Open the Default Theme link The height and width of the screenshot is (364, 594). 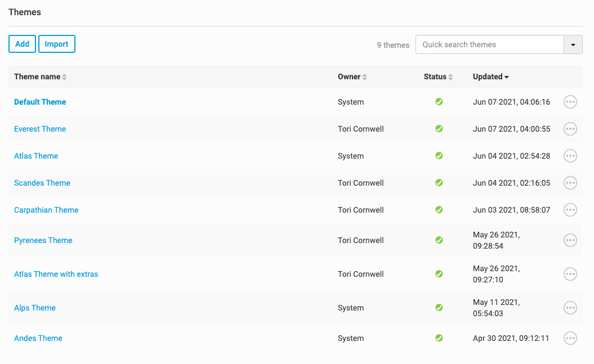pyautogui.click(x=40, y=102)
